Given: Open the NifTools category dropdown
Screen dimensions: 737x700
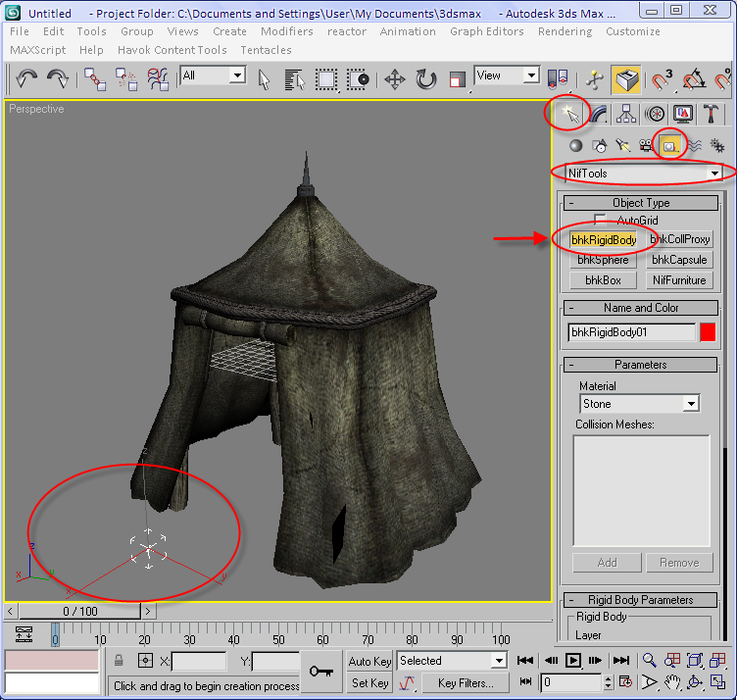Looking at the screenshot, I should tap(714, 174).
